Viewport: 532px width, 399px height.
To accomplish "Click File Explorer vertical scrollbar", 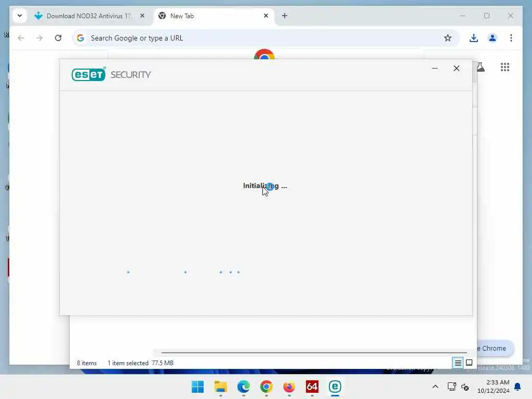I will pos(475,72).
